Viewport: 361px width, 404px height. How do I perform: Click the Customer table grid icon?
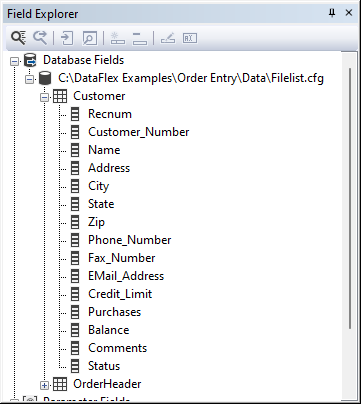[60, 96]
